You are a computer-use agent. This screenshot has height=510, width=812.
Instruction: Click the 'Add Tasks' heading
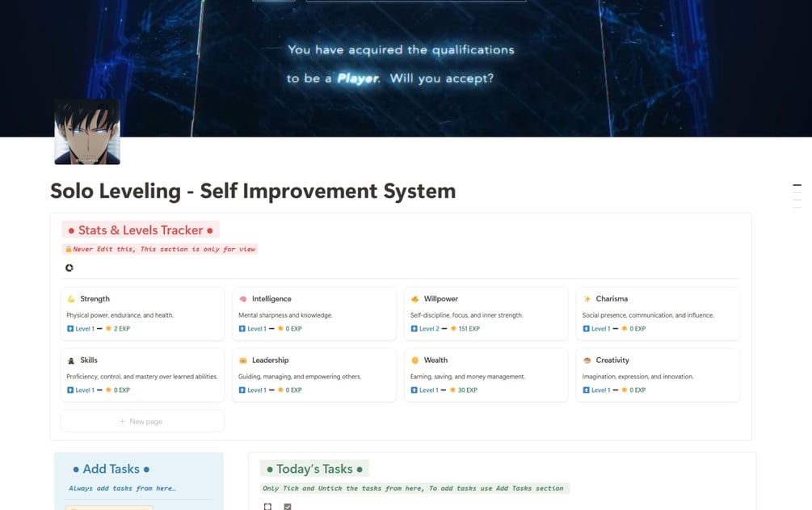click(x=111, y=469)
